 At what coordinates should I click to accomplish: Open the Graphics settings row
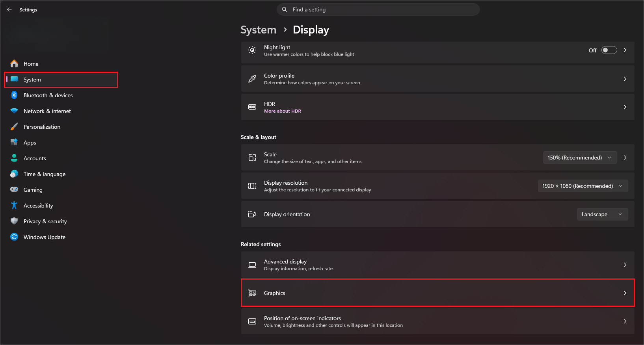(x=437, y=293)
